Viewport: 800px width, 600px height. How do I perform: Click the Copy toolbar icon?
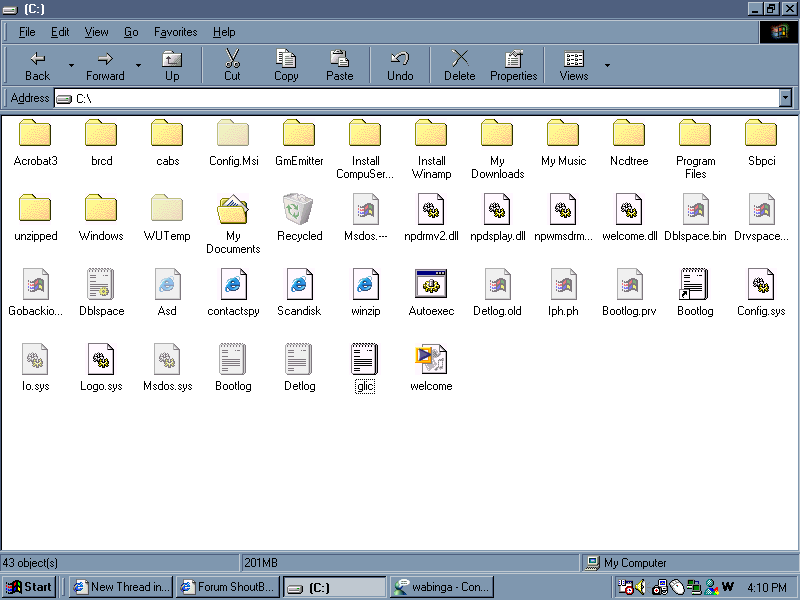286,65
